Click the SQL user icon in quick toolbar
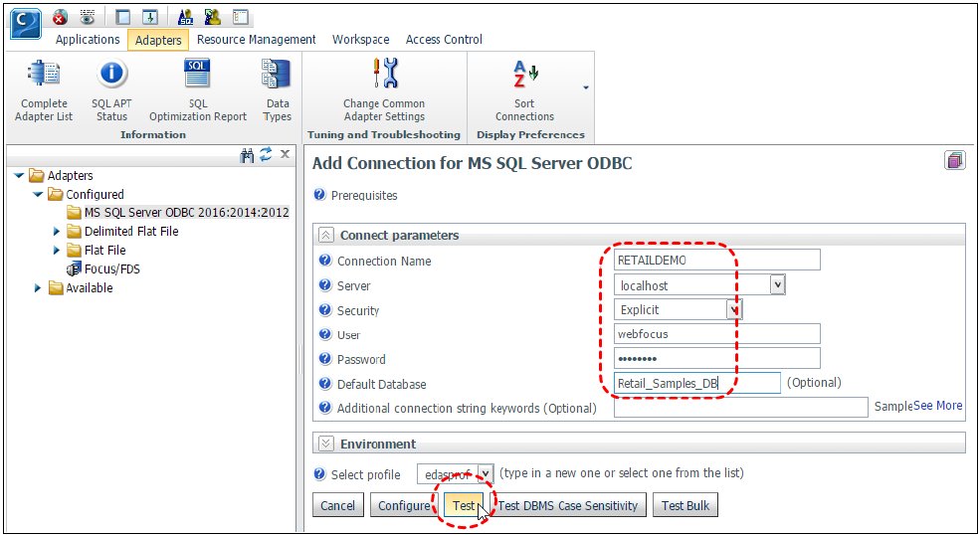The height and width of the screenshot is (535, 980). pos(185,18)
